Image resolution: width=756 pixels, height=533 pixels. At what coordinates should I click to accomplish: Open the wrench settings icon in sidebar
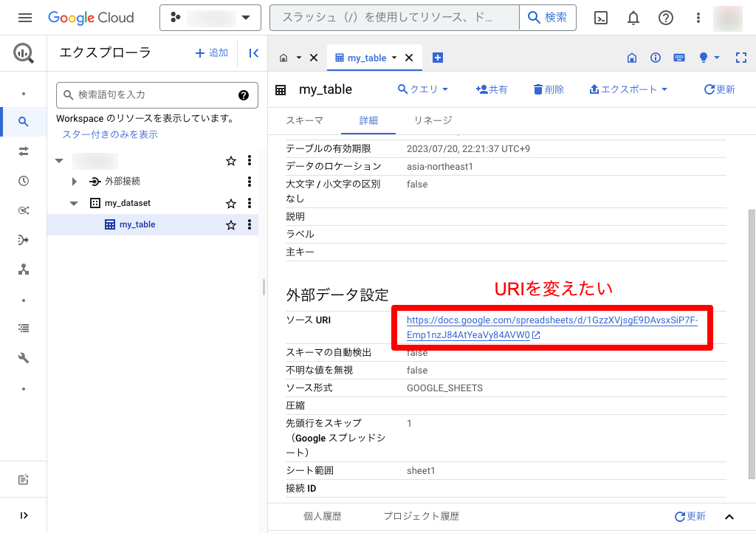click(x=24, y=358)
